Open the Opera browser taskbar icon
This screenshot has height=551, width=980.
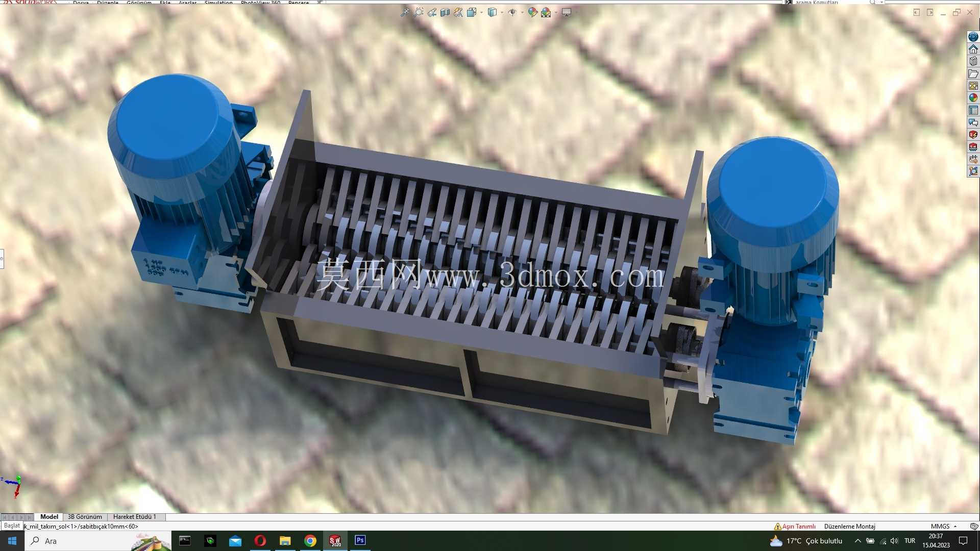coord(260,541)
